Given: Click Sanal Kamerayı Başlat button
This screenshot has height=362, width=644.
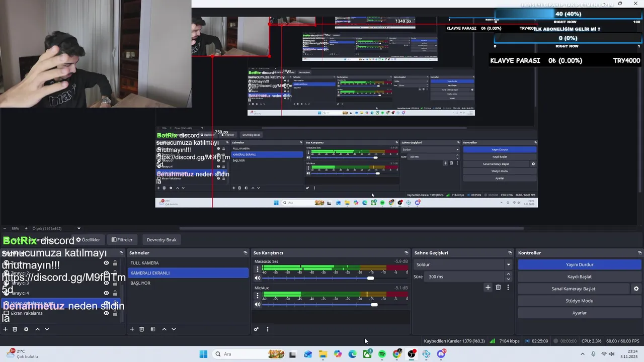Looking at the screenshot, I should [574, 289].
